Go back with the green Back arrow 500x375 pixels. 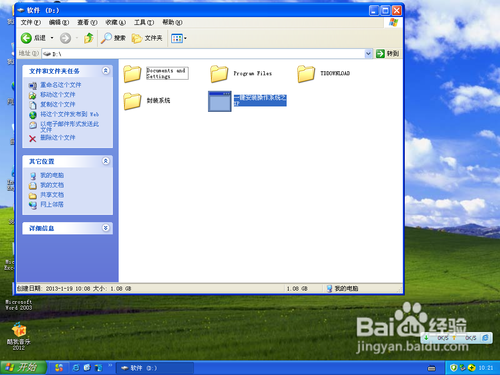[x=33, y=38]
